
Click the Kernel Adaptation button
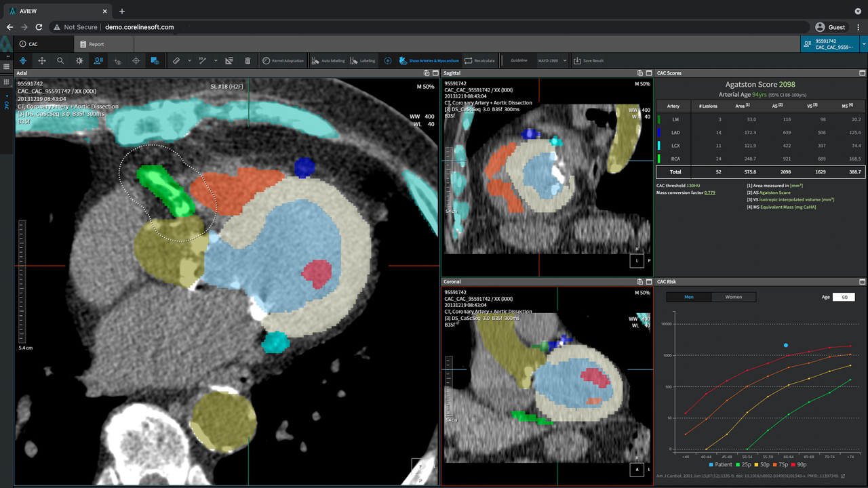click(x=283, y=61)
